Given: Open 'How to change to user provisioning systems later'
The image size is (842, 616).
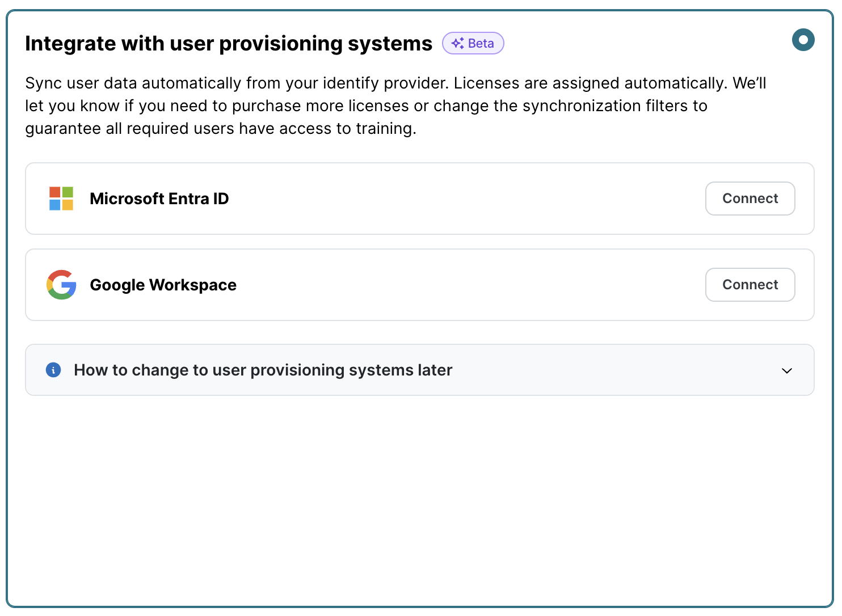Looking at the screenshot, I should (x=263, y=370).
